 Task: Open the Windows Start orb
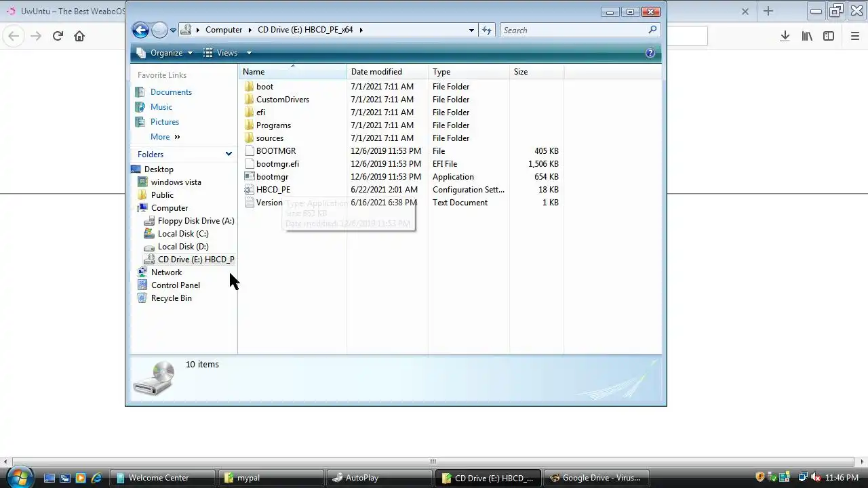point(18,476)
